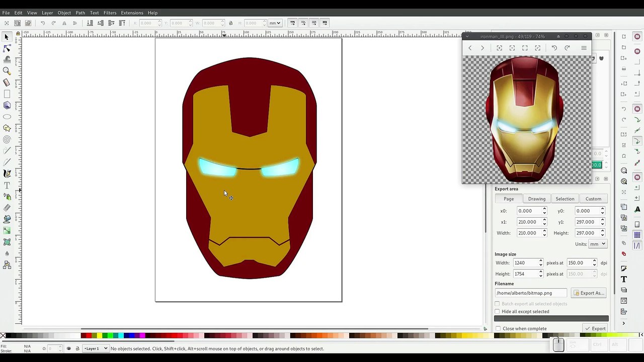
Task: Toggle width/height ratio lock
Action: 230,23
